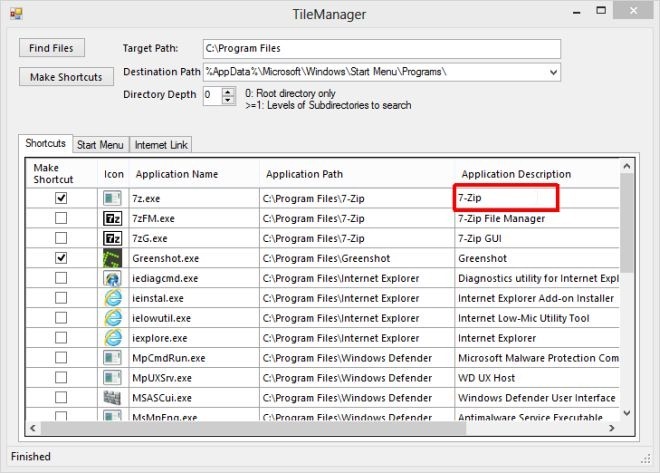The image size is (660, 473).
Task: Click the 7zFM.exe 7z icon
Action: (x=112, y=218)
